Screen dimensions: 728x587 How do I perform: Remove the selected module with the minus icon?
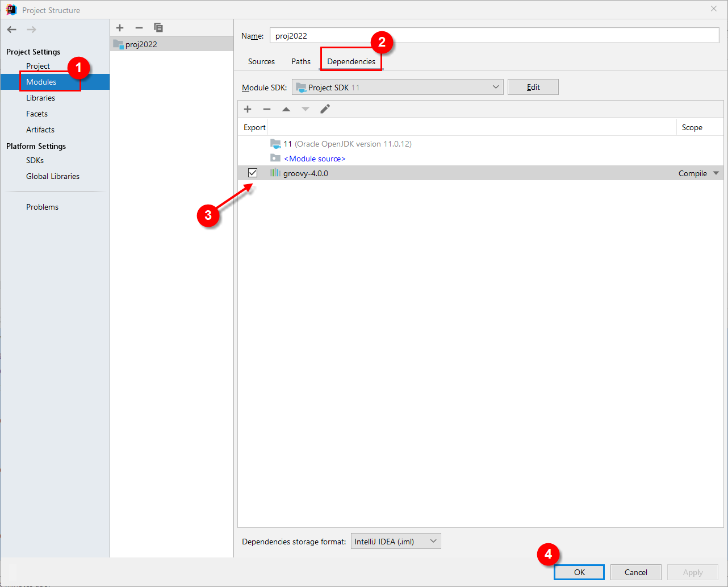tap(139, 28)
